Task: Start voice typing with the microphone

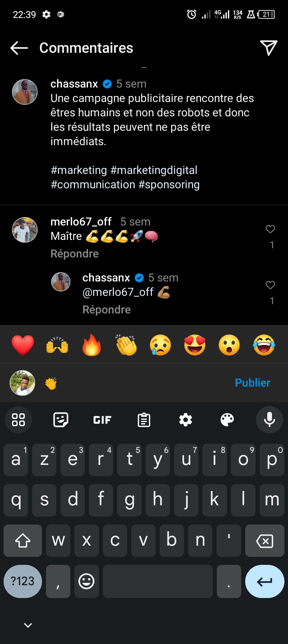Action: 269,420
